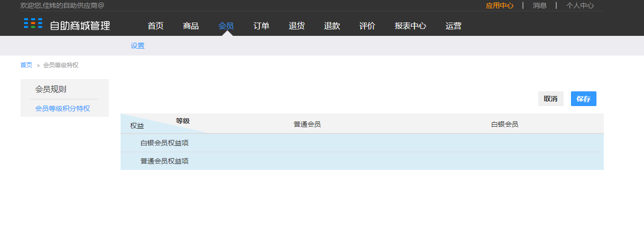Click the 应用中心 link

[x=499, y=5]
